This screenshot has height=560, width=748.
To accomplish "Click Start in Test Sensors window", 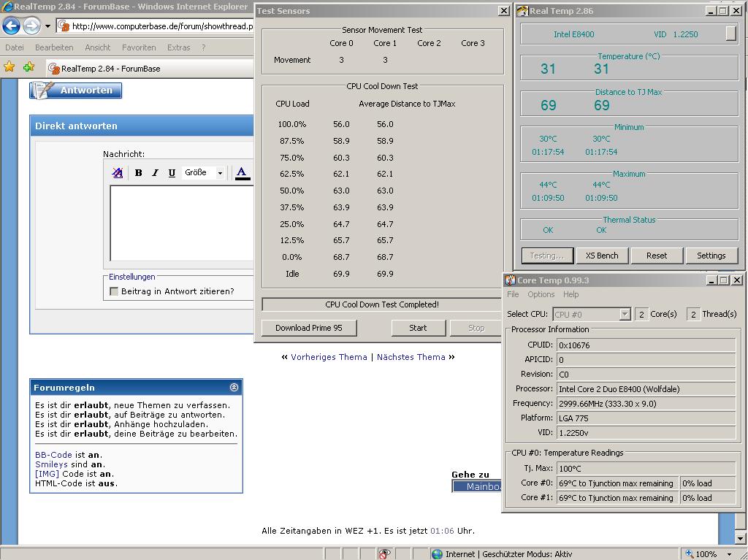I will pyautogui.click(x=418, y=328).
